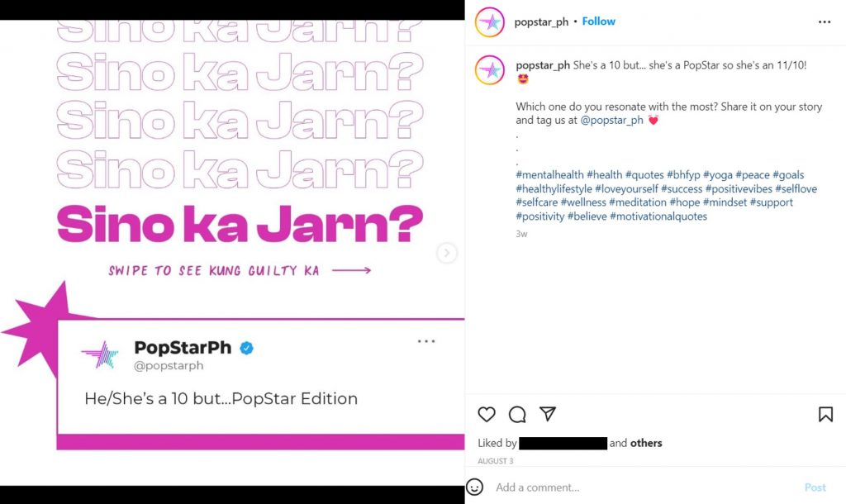The image size is (846, 504).
Task: Like the post with the heart icon
Action: pyautogui.click(x=486, y=414)
